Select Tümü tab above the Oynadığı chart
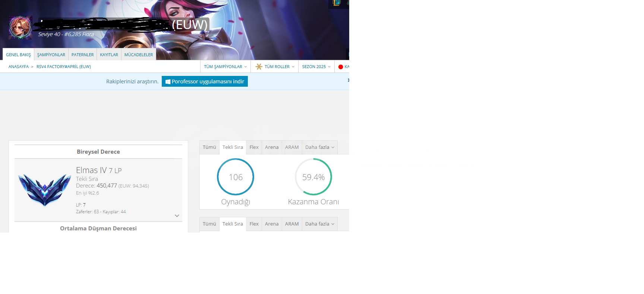This screenshot has width=644, height=294. click(x=209, y=147)
